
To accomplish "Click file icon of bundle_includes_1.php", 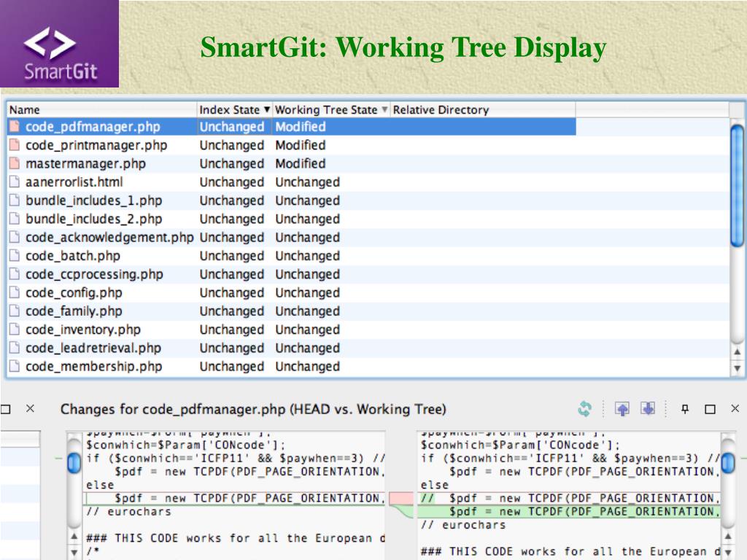I will [15, 200].
